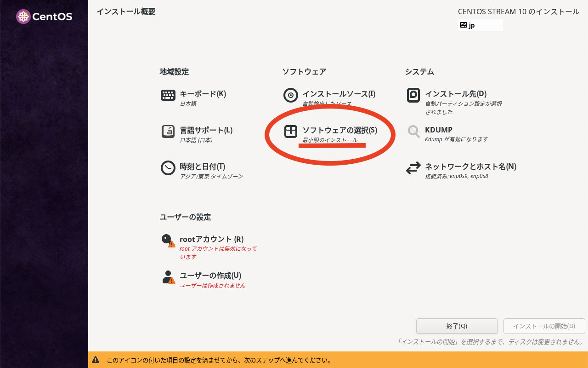
Task: Click the clock icon for 時刻と日付
Action: pyautogui.click(x=168, y=168)
